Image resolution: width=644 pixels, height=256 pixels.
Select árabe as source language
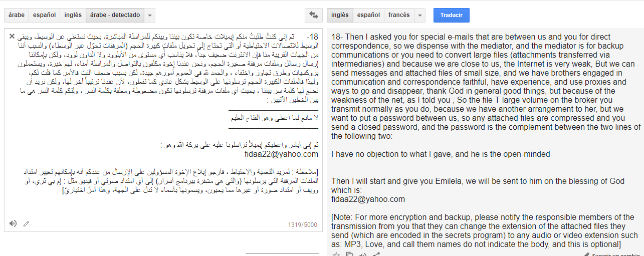17,16
